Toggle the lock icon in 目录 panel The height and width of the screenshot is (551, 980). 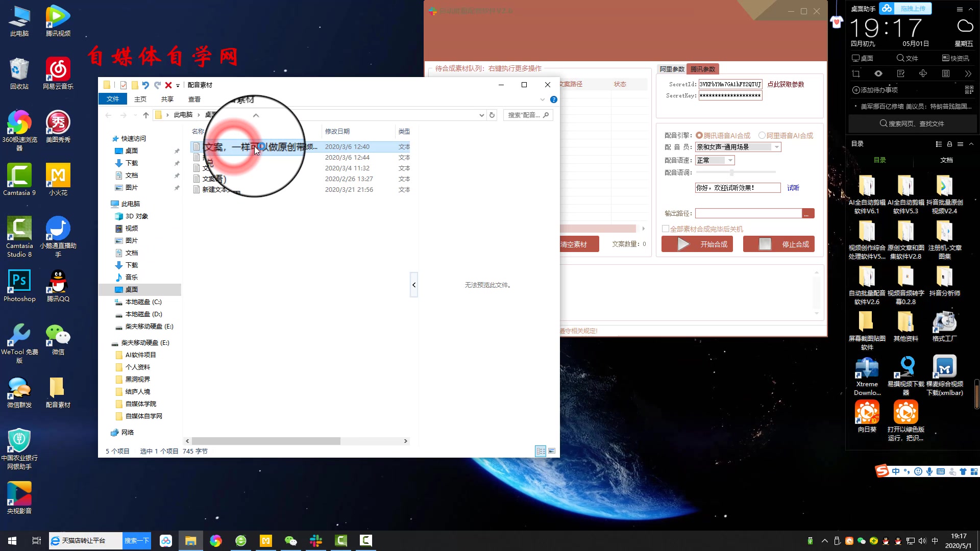pyautogui.click(x=949, y=144)
